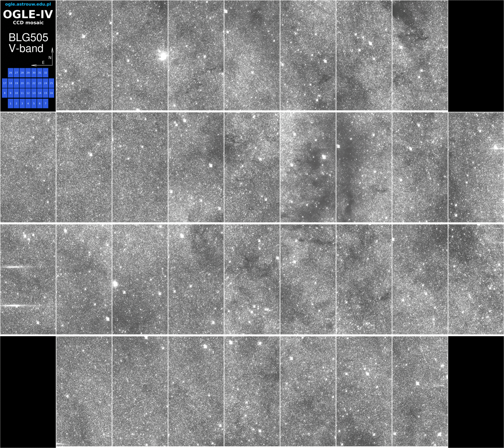Viewport: 504px width, 448px height.
Task: Click the blue map square marked 5
Action: click(34, 103)
